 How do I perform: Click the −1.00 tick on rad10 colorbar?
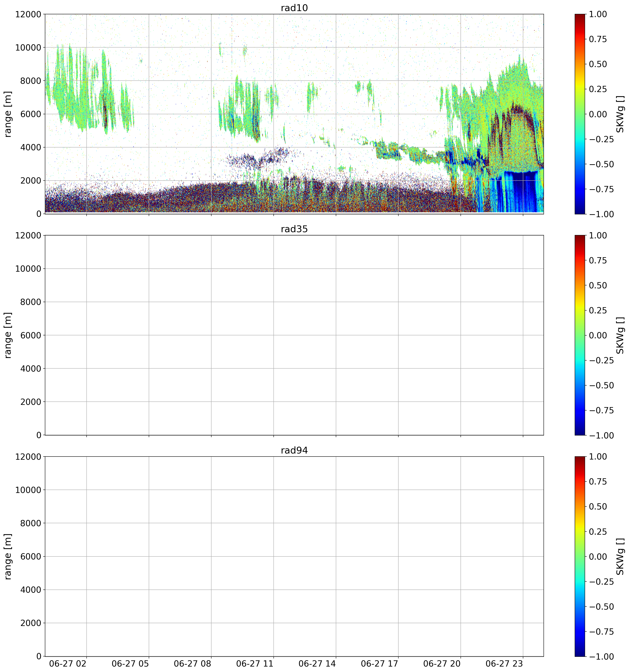(x=601, y=214)
